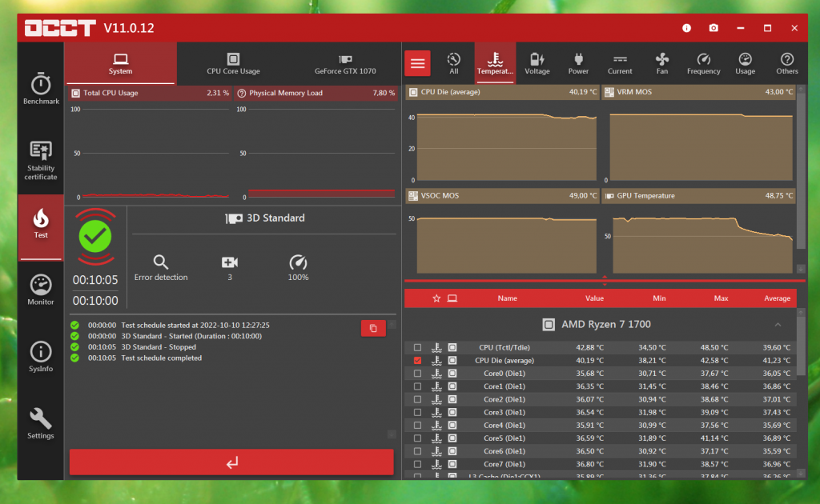
Task: Click the monitor display column header icon
Action: 452,298
